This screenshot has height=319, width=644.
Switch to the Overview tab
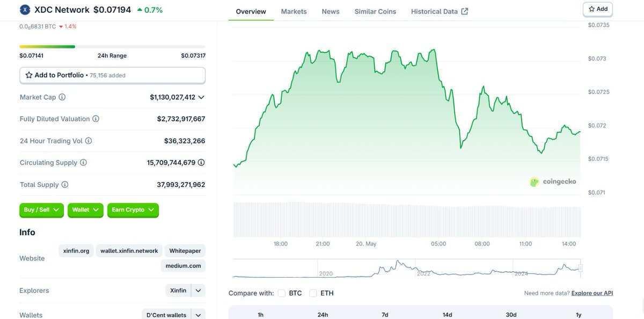251,11
